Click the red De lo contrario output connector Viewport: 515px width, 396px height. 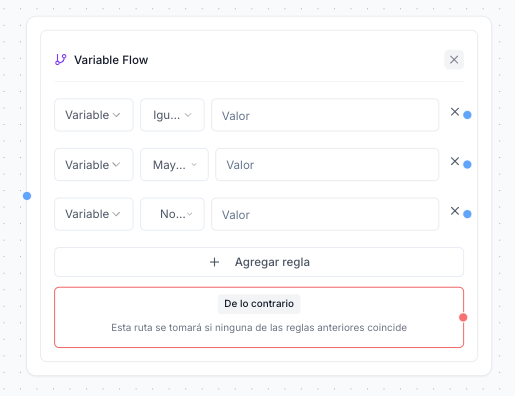coord(463,317)
